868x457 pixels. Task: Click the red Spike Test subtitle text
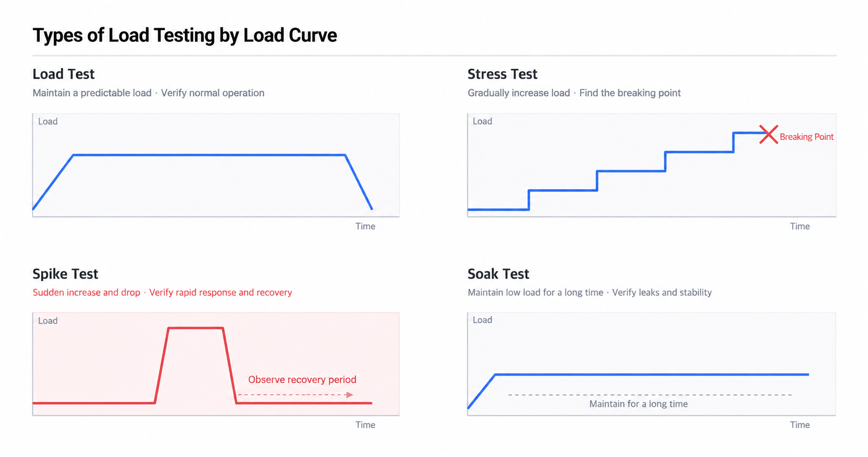coord(162,292)
